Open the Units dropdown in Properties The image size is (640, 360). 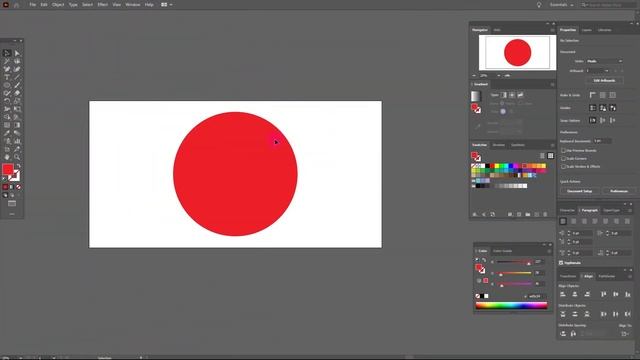604,61
